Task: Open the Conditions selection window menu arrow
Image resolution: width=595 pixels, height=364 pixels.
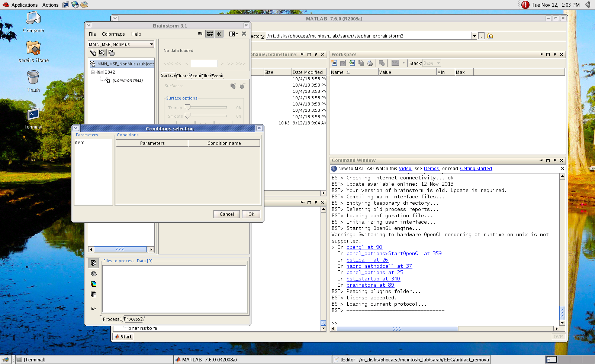Action: click(76, 128)
